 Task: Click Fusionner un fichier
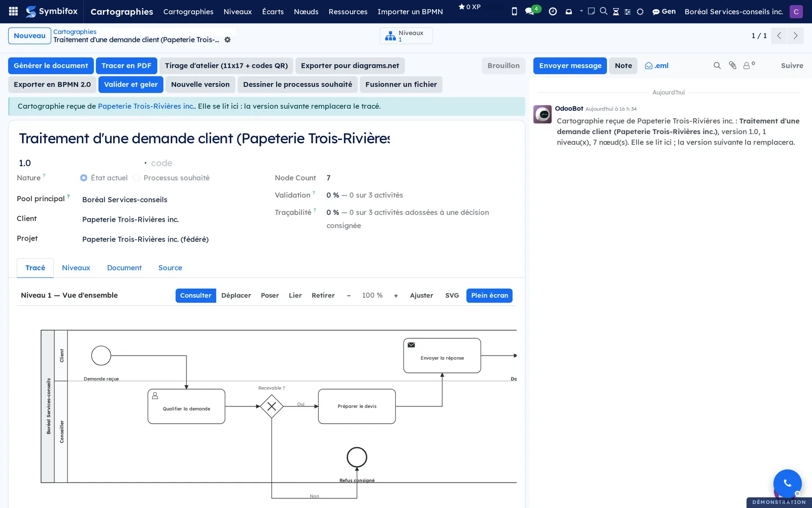(x=401, y=84)
